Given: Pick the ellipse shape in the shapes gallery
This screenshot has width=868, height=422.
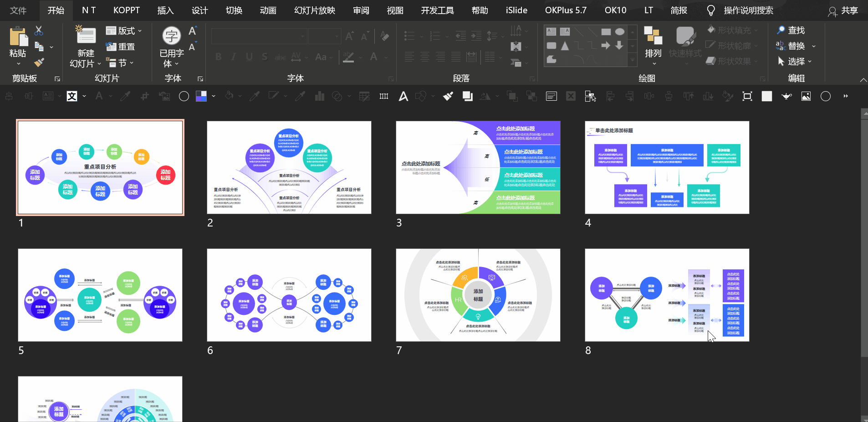Looking at the screenshot, I should pyautogui.click(x=620, y=32).
